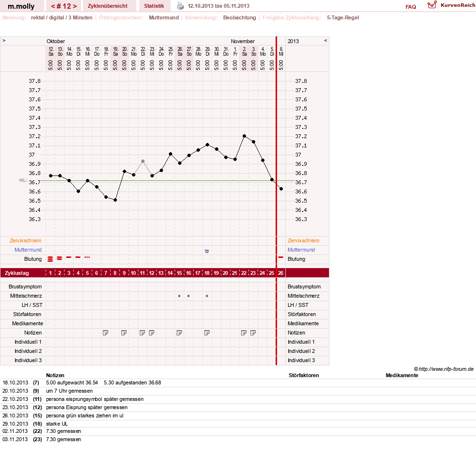Open note icon on cycle day 22

tap(244, 333)
